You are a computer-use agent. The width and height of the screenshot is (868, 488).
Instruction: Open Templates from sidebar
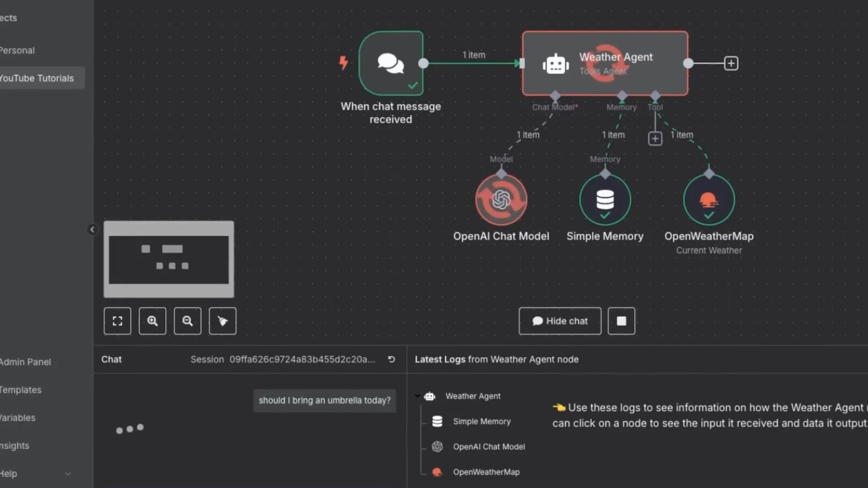pyautogui.click(x=21, y=390)
